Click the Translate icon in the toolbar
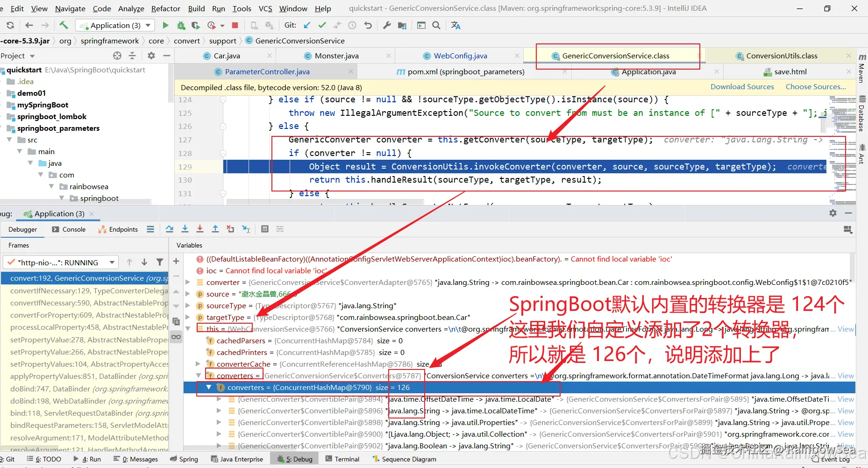Viewport: 868px width, 468px height. 456,25
